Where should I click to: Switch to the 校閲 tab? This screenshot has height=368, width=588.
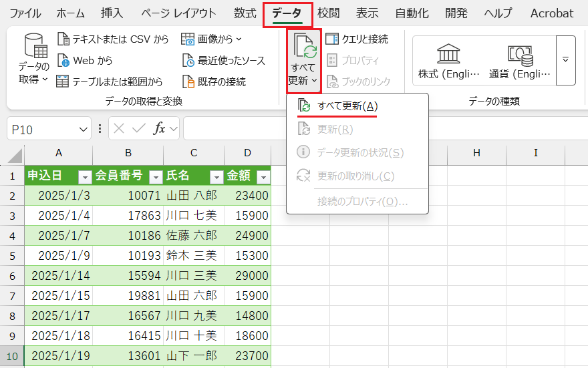(329, 13)
